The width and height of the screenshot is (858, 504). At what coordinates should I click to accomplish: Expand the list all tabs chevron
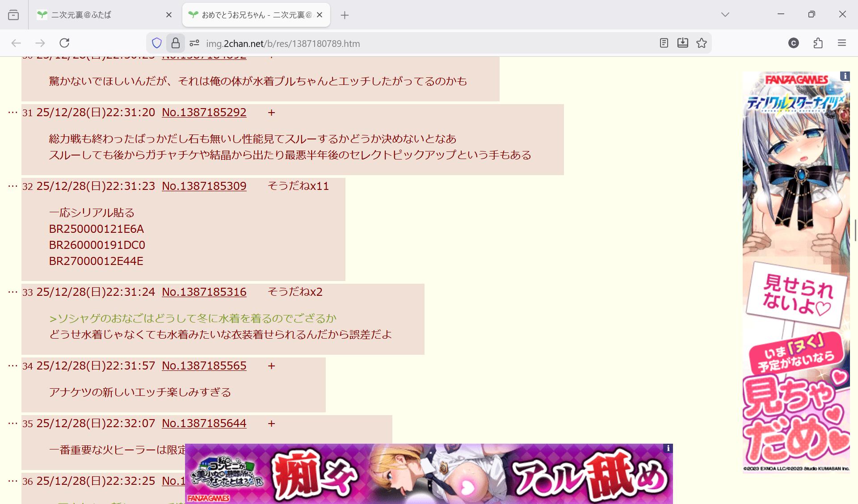click(x=725, y=15)
